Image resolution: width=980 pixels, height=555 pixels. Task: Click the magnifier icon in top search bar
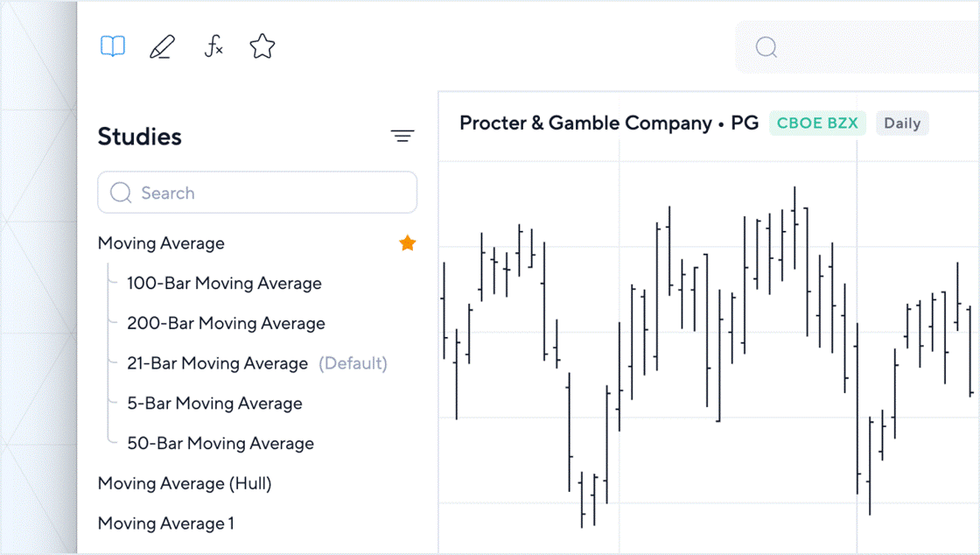coord(766,47)
